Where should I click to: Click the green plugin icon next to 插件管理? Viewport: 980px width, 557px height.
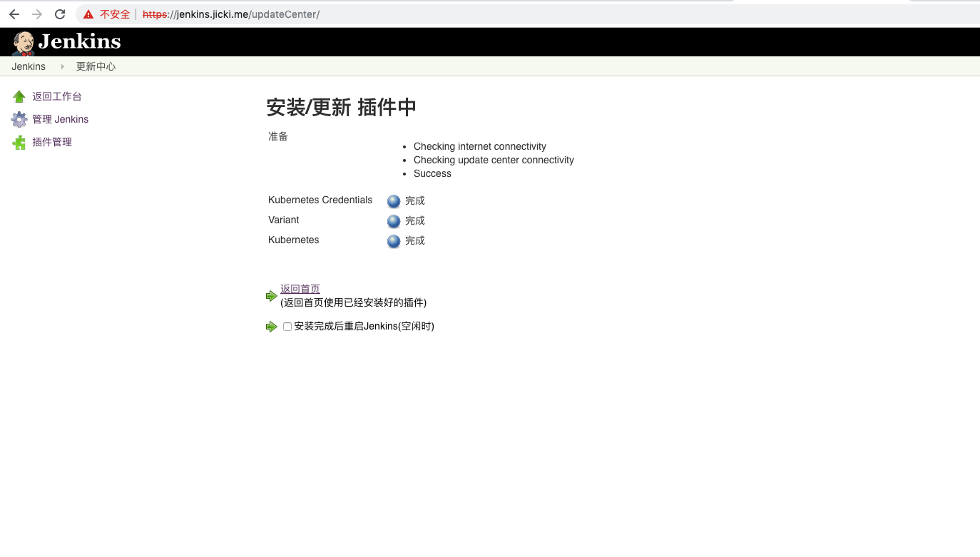coord(18,141)
